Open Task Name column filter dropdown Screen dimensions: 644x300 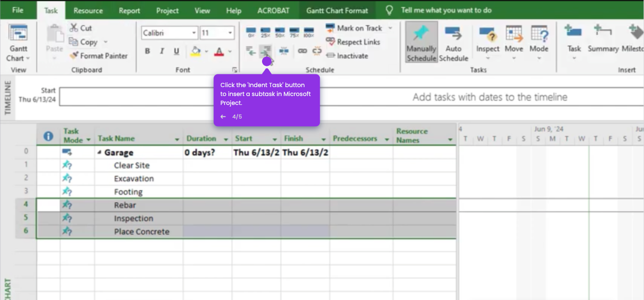click(x=177, y=140)
